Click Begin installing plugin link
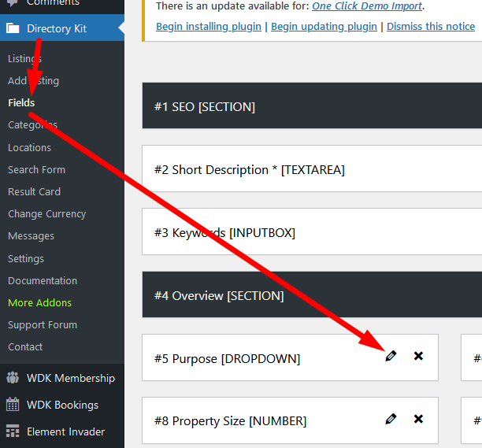 pos(209,27)
